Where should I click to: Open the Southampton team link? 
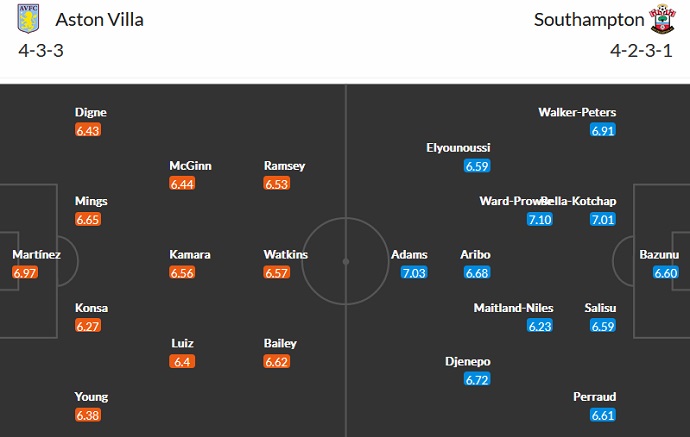tap(589, 19)
